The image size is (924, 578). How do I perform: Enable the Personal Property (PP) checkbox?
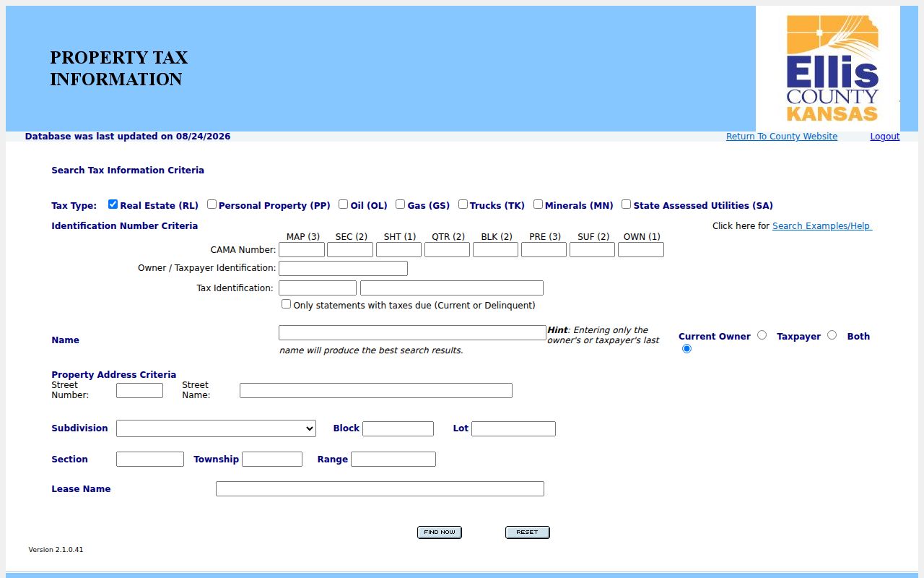(212, 204)
